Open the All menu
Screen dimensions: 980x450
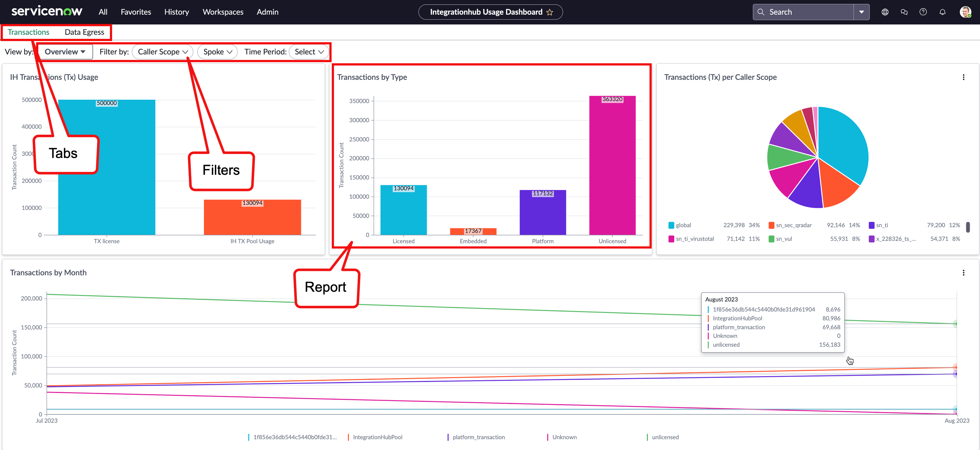(103, 12)
